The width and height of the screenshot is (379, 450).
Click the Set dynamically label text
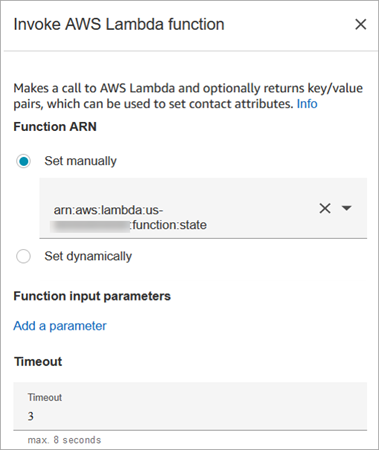click(x=88, y=256)
